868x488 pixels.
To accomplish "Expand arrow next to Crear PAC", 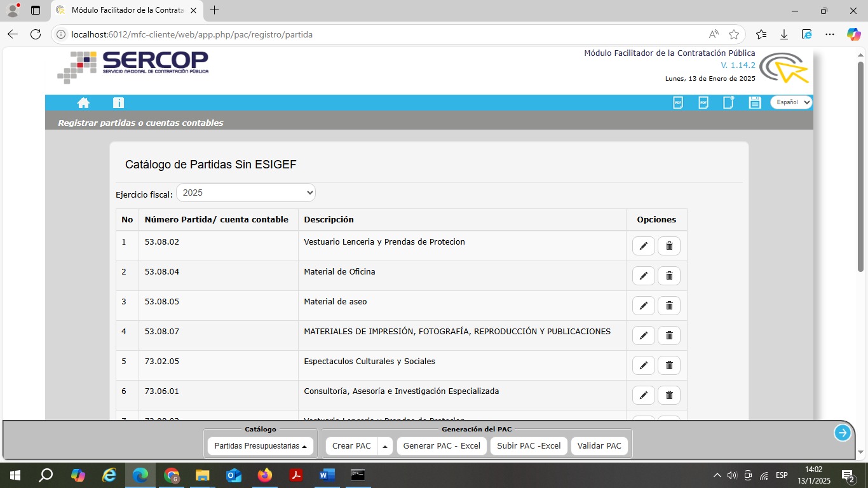I will pos(385,446).
